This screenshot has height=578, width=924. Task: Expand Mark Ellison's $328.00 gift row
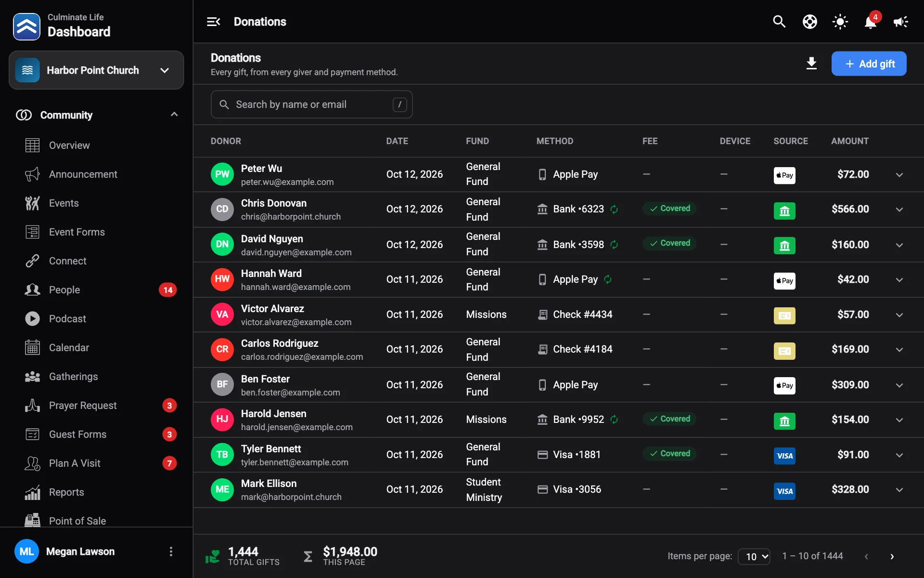pyautogui.click(x=899, y=490)
